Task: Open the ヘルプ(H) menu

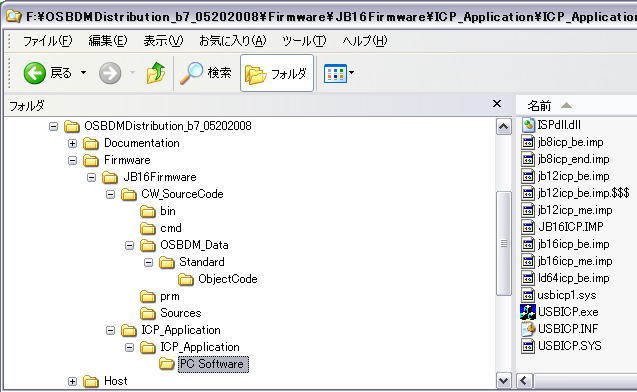Action: pos(364,41)
